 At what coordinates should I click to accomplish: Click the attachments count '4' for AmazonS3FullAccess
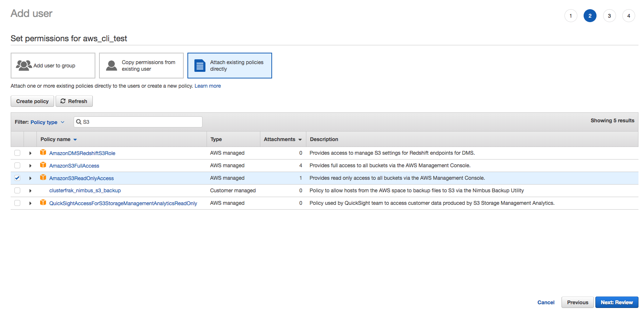[301, 165]
